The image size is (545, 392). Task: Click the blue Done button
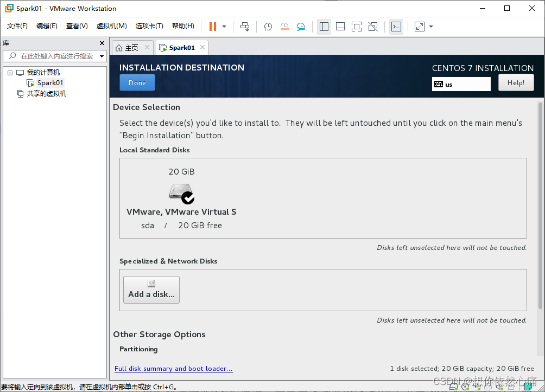click(x=137, y=82)
